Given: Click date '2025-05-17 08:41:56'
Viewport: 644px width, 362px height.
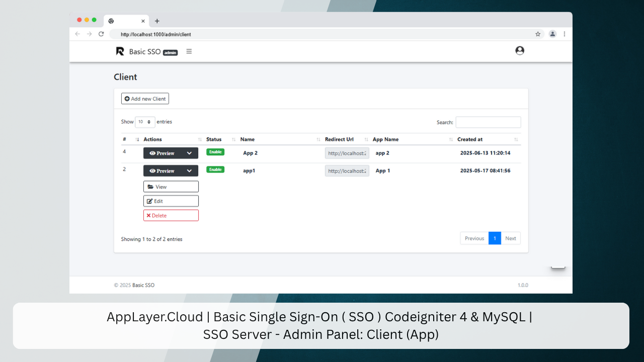Looking at the screenshot, I should 486,170.
